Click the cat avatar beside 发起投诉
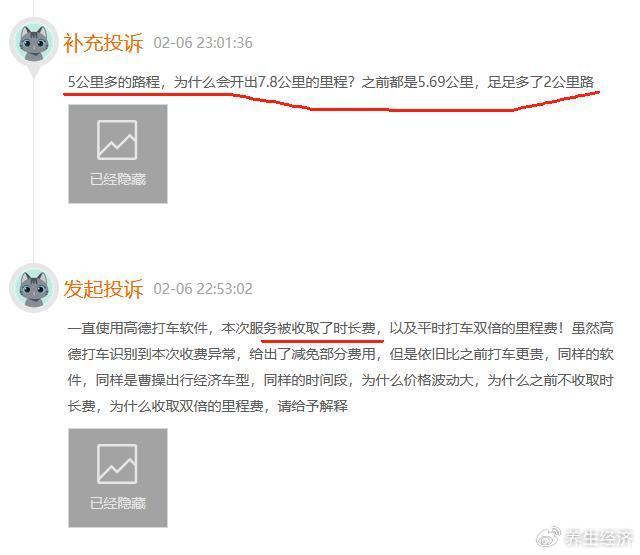 (x=34, y=288)
